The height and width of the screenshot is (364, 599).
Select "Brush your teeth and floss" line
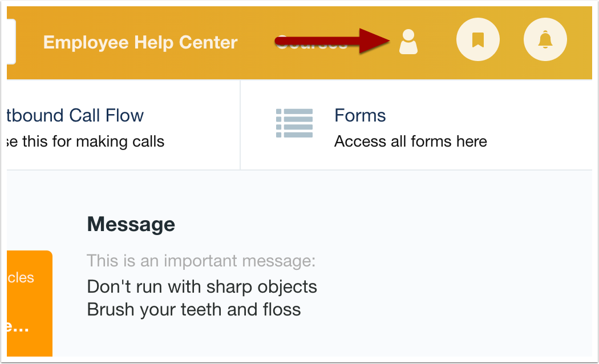point(193,310)
